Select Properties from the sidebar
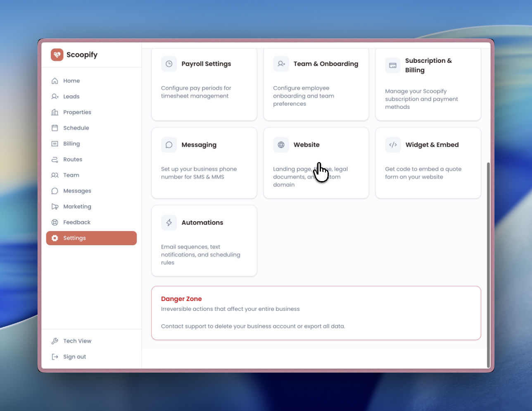Image resolution: width=532 pixels, height=411 pixels. 55,112
